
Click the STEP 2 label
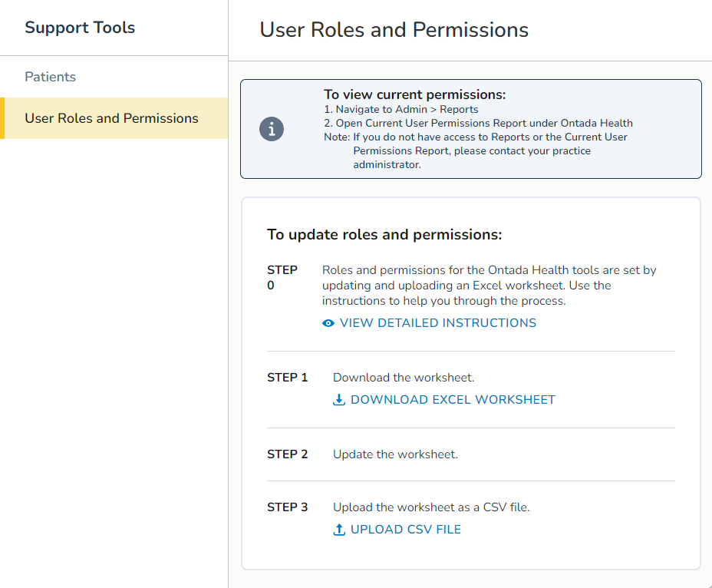point(285,454)
